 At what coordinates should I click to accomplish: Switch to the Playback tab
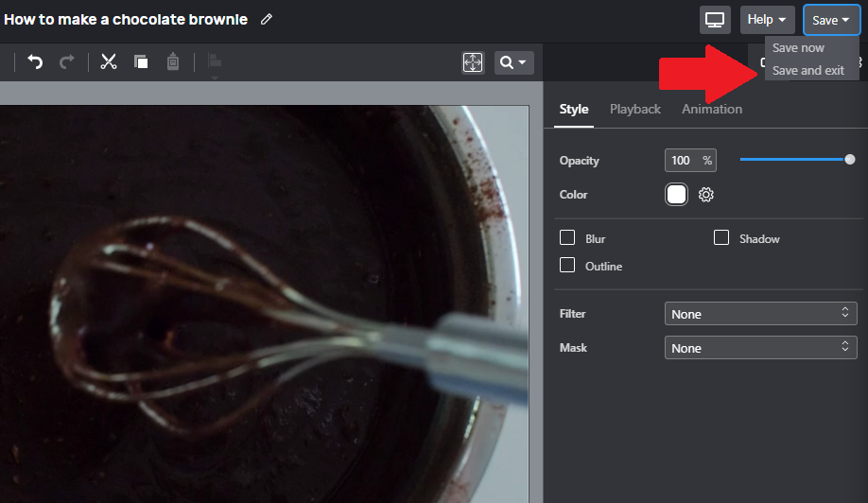pyautogui.click(x=635, y=110)
